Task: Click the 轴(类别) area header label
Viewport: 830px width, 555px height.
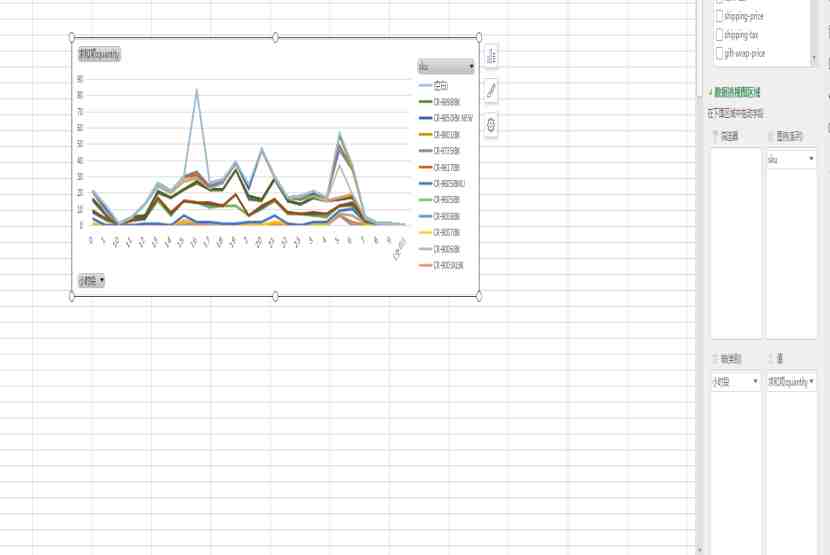Action: (730, 359)
